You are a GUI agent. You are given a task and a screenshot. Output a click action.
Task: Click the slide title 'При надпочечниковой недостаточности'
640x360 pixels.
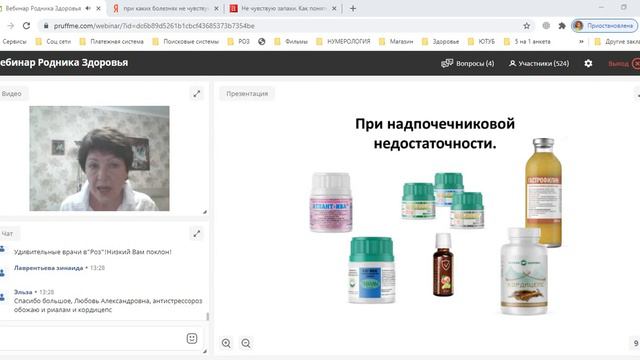click(x=435, y=133)
